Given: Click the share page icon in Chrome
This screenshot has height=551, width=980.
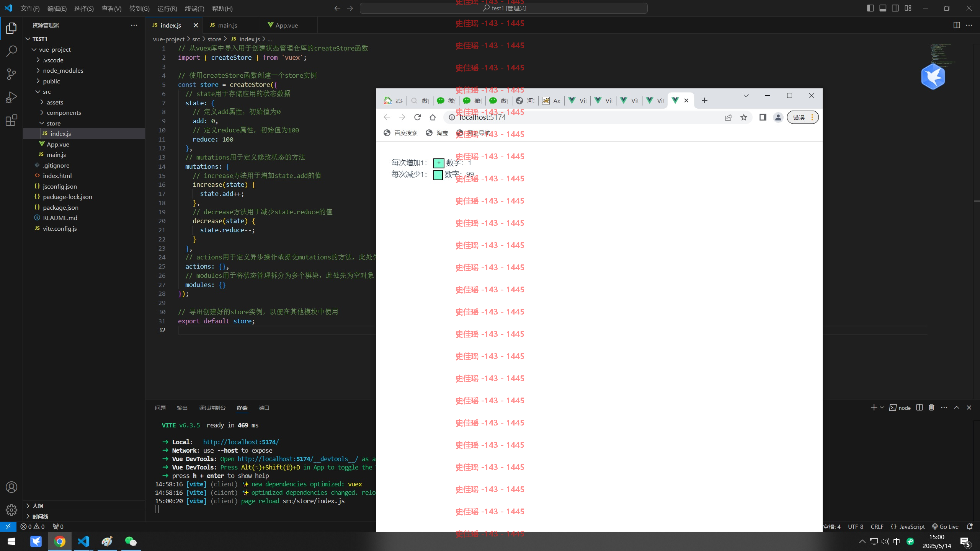Looking at the screenshot, I should (728, 117).
